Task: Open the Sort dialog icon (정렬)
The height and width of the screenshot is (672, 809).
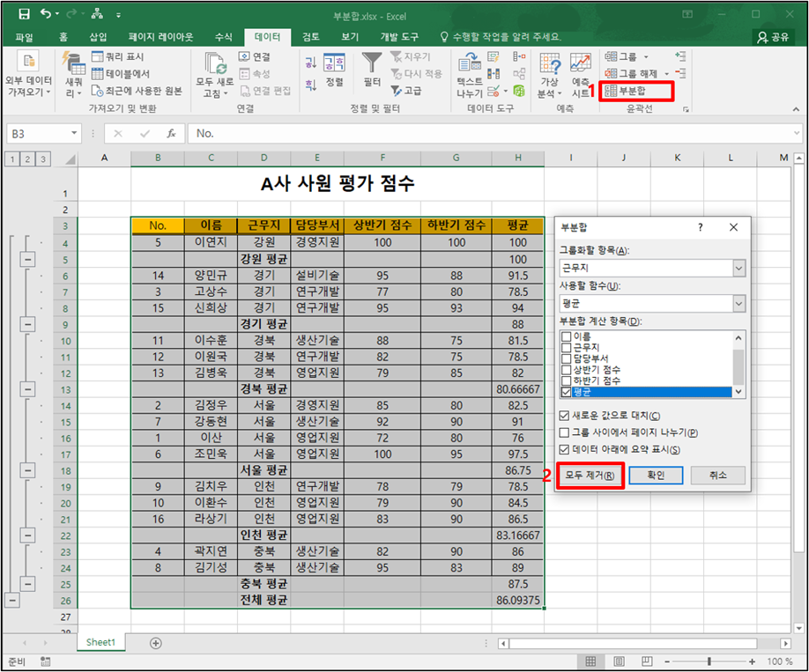Action: (334, 63)
